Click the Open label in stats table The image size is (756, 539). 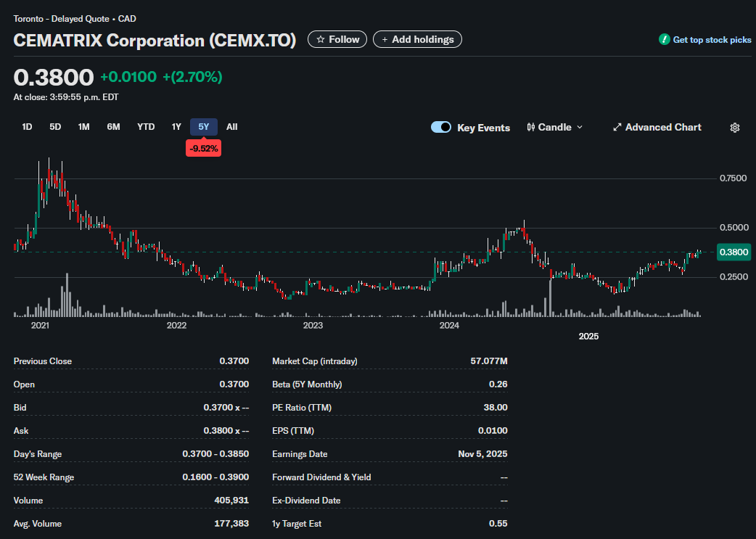pyautogui.click(x=24, y=384)
